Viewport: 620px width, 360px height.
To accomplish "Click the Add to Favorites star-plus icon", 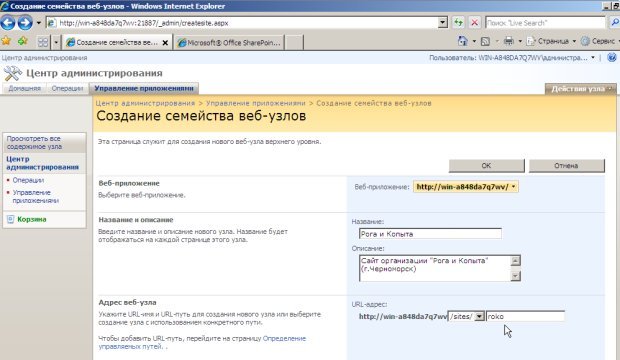I will 23,41.
